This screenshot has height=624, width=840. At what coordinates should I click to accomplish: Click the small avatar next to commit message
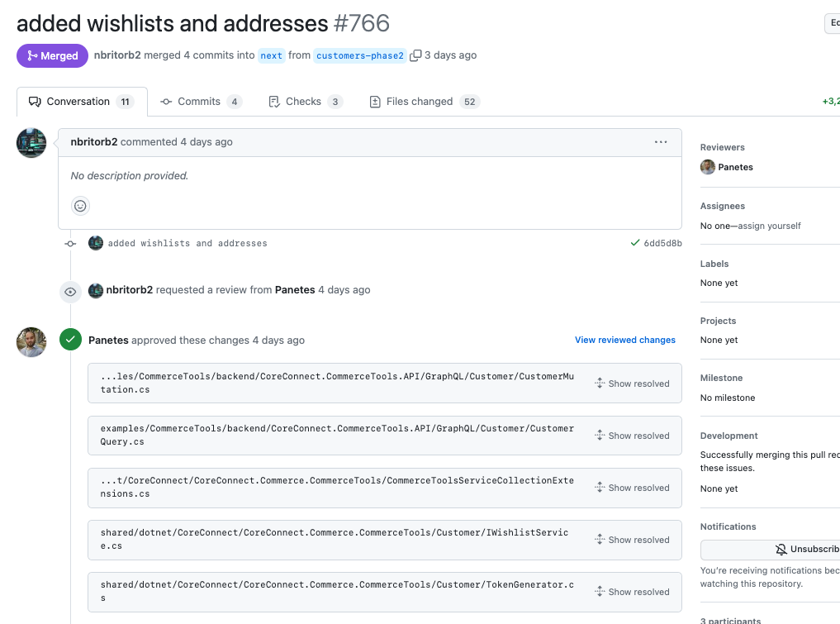click(x=96, y=243)
